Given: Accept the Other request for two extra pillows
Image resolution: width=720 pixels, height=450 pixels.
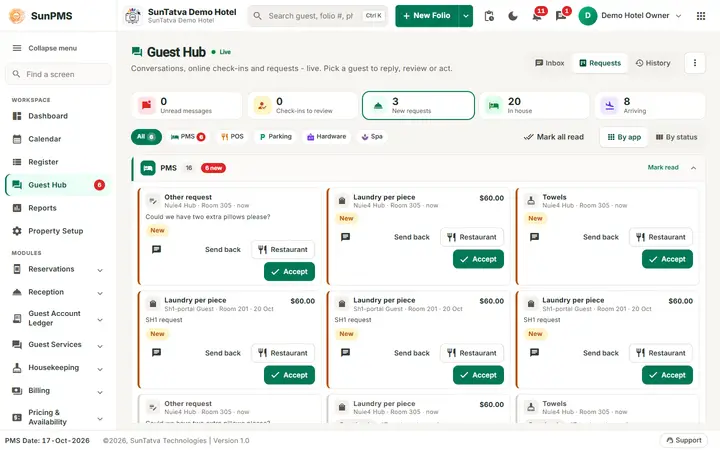Looking at the screenshot, I should tap(289, 272).
